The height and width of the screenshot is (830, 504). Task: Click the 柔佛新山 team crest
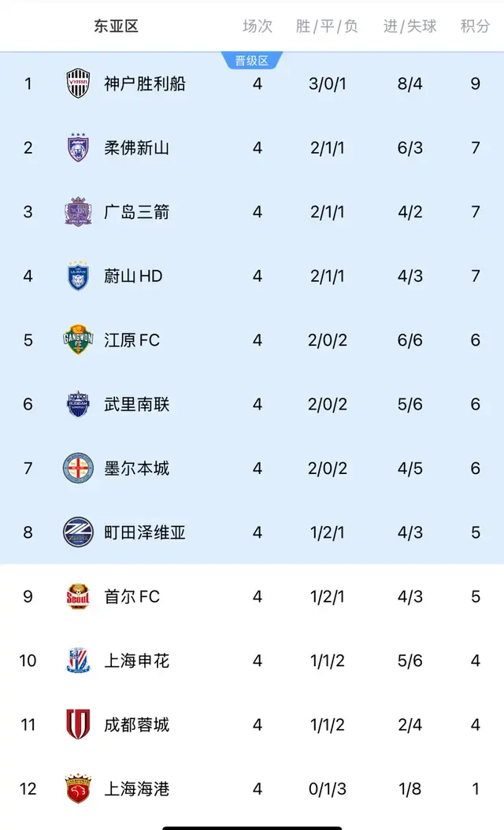pos(78,148)
